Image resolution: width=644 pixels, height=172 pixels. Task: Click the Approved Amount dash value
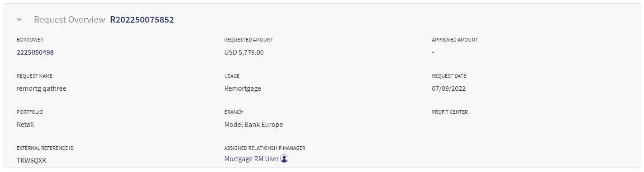(x=433, y=52)
